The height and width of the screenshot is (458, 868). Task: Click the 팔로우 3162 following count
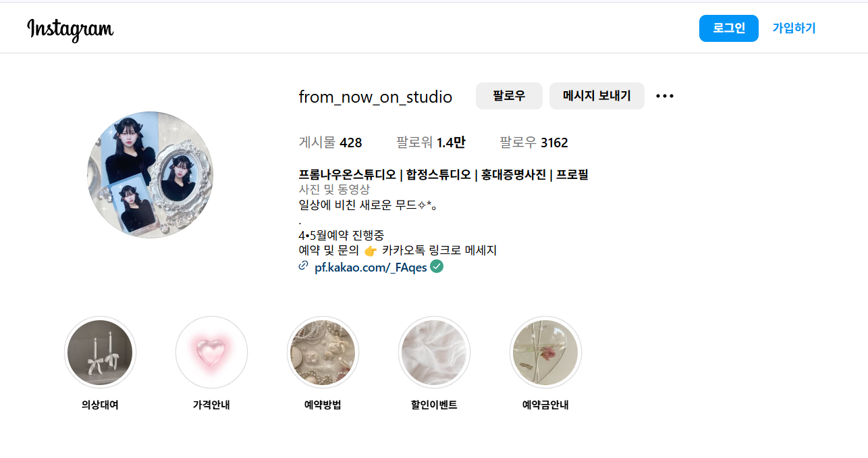(x=535, y=143)
